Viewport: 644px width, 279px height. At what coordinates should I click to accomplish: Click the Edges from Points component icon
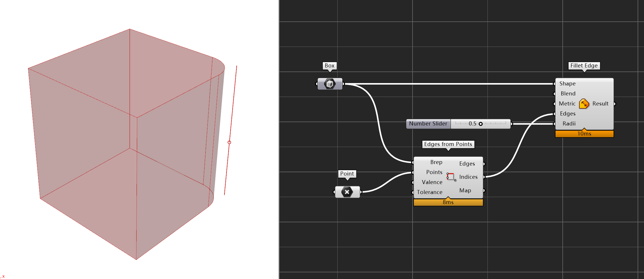click(x=451, y=177)
